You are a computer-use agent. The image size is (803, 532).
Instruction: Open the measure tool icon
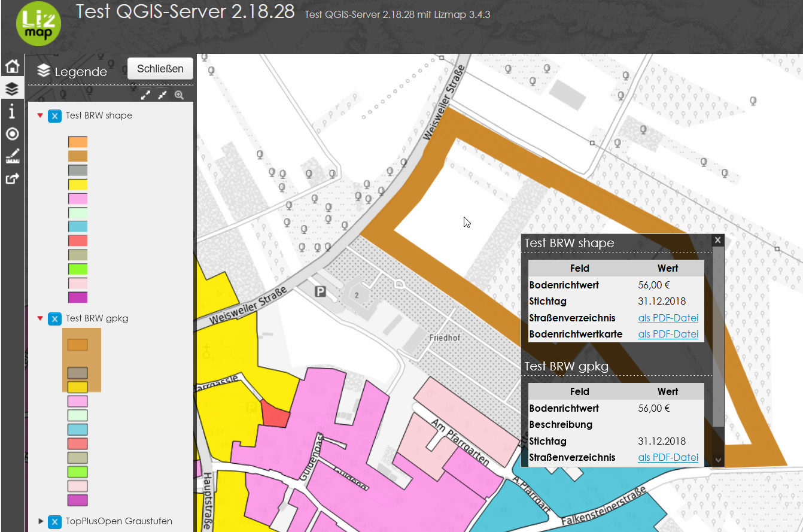tap(11, 156)
